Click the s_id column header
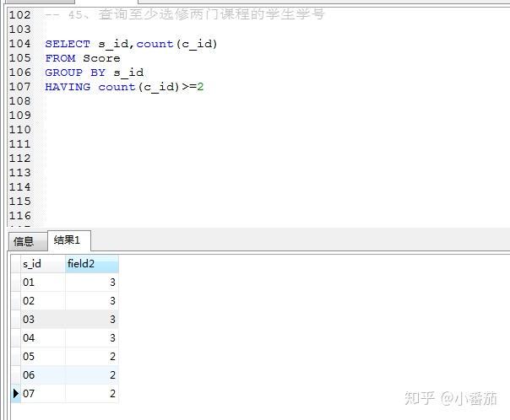This screenshot has width=510, height=420. [42, 264]
